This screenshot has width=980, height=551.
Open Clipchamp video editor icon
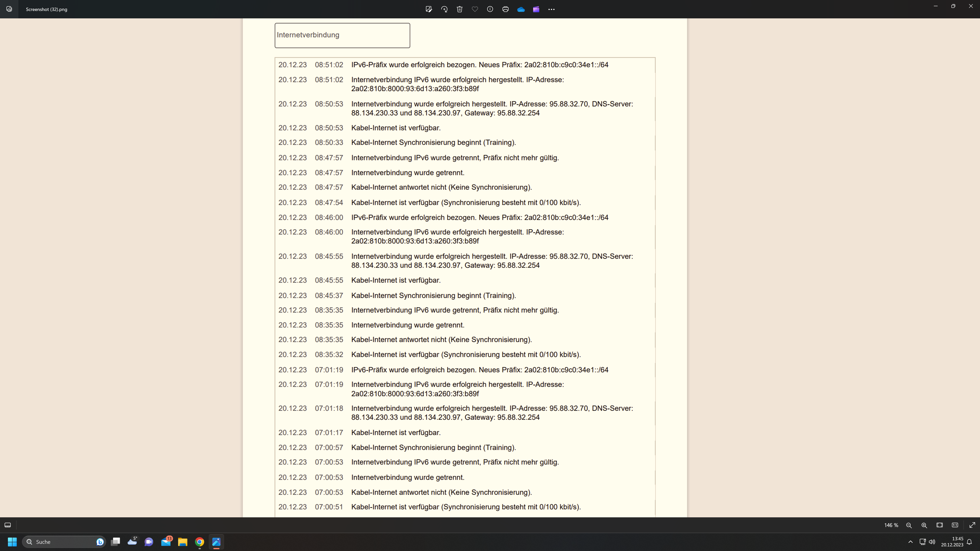(536, 9)
